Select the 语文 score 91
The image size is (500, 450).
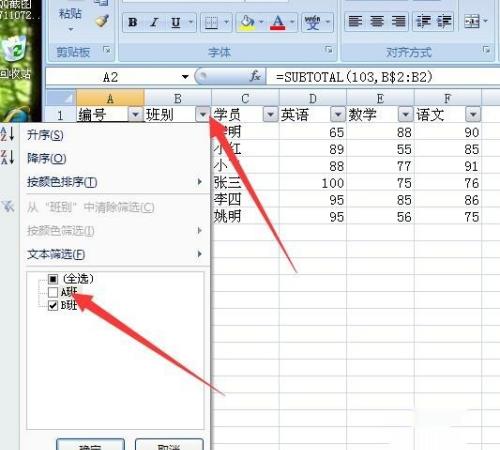tap(448, 166)
